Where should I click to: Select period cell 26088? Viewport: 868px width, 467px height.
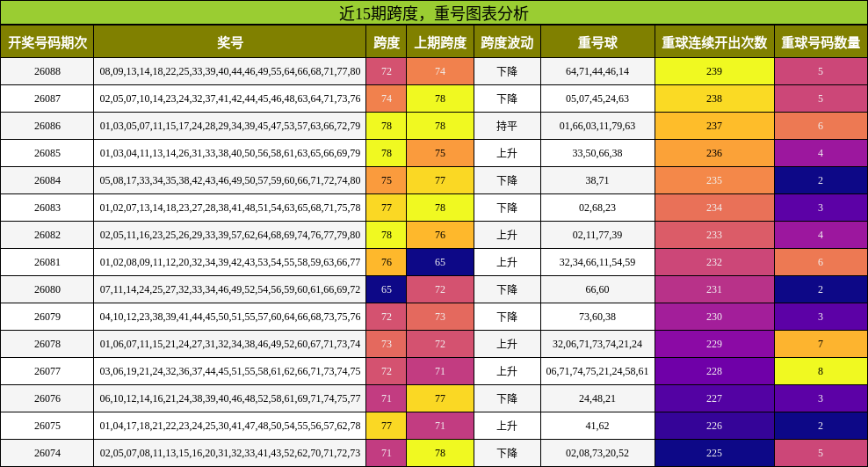47,71
